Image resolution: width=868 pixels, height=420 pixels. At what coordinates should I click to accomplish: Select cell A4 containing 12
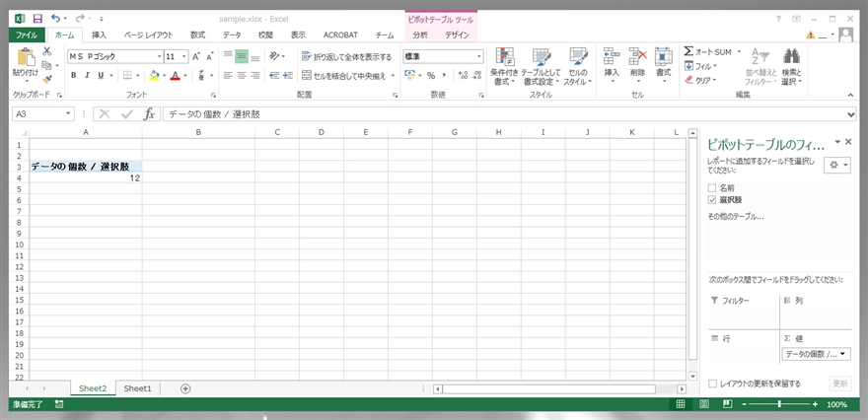(86, 177)
